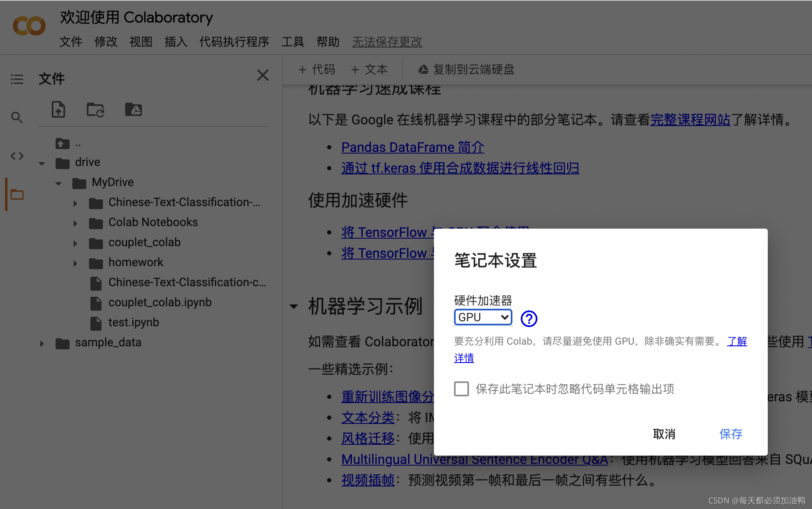The width and height of the screenshot is (812, 509).
Task: Click 复制到云端硬盘 button
Action: 467,69
